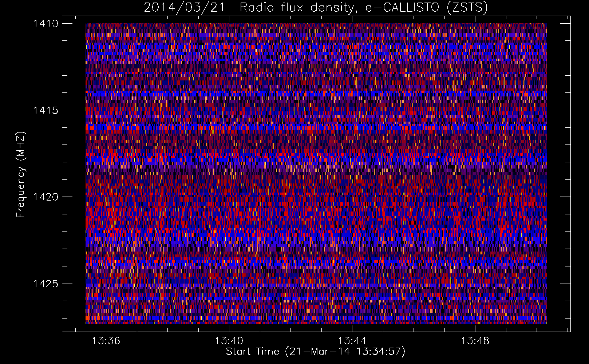Click the 1425 frequency tick label
589x364 pixels.
[x=46, y=284]
